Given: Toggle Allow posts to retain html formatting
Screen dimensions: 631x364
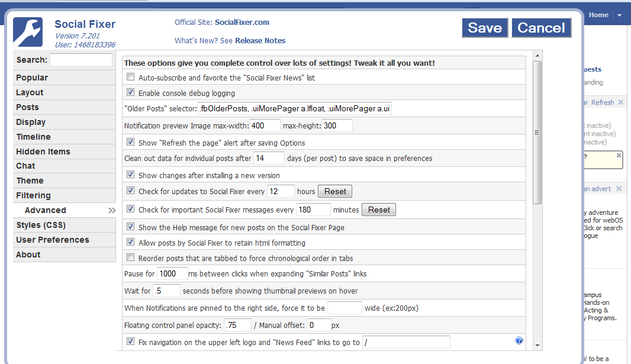Looking at the screenshot, I should (130, 241).
